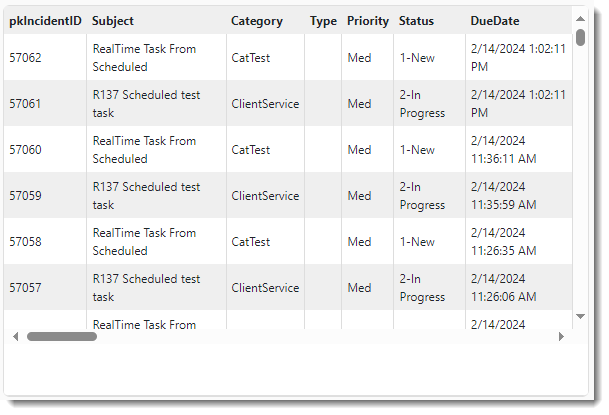609x415 pixels.
Task: Click the Category column header
Action: click(256, 21)
